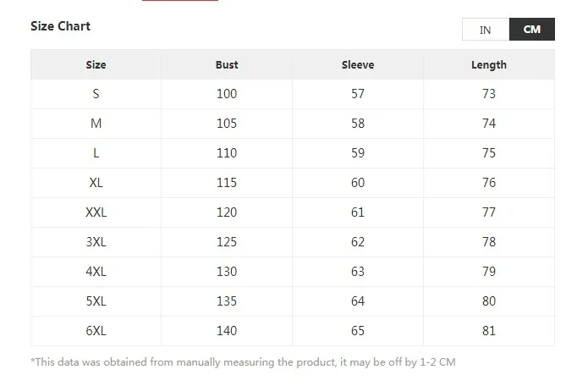The width and height of the screenshot is (588, 386).
Task: Select the M size row label
Action: tap(96, 124)
